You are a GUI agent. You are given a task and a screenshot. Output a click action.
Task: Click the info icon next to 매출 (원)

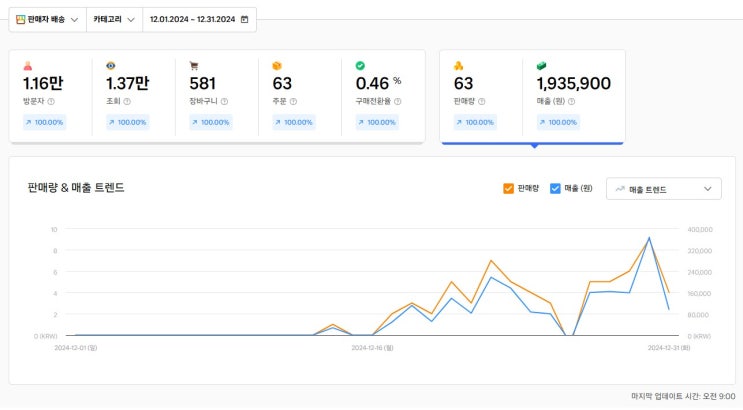tap(571, 101)
